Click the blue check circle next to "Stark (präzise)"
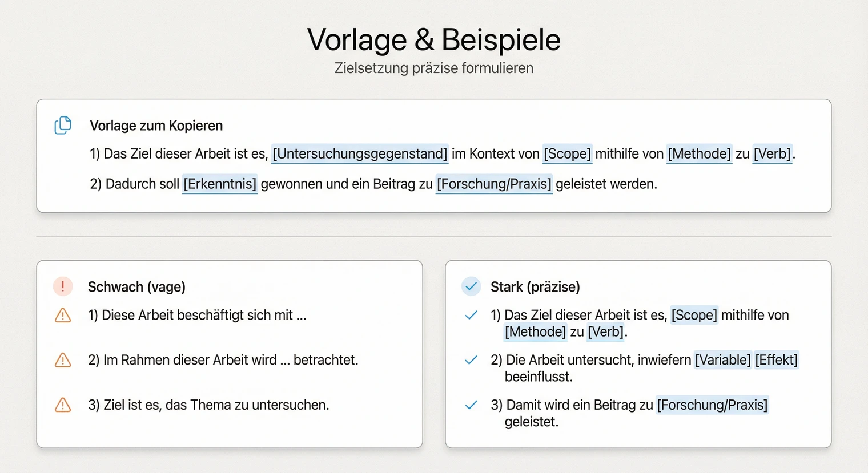868x473 pixels. tap(471, 286)
